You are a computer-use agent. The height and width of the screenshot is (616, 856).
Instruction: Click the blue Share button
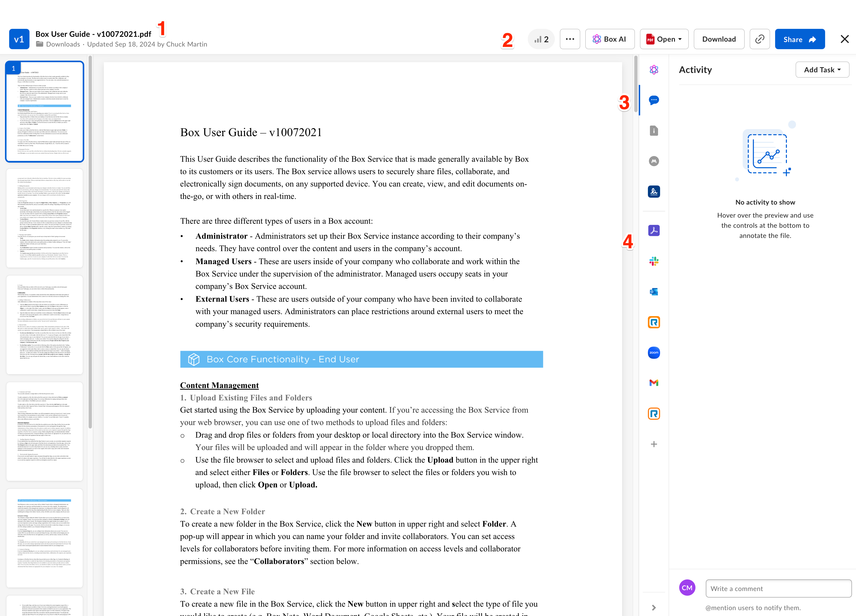coord(799,39)
